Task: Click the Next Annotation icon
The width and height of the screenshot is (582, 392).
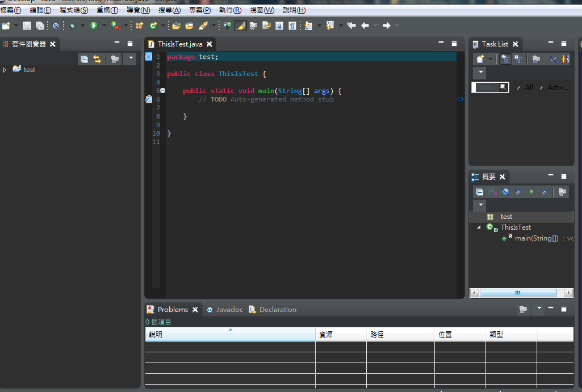Action: [x=308, y=26]
